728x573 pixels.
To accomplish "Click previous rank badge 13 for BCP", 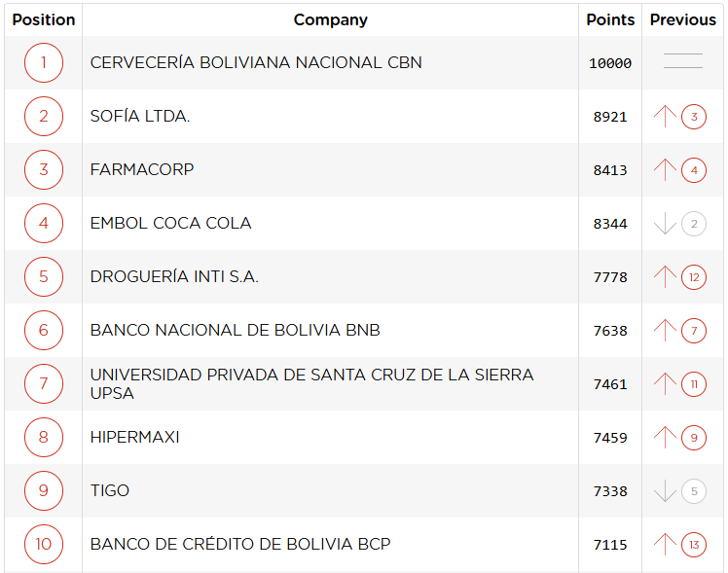I will (x=694, y=545).
